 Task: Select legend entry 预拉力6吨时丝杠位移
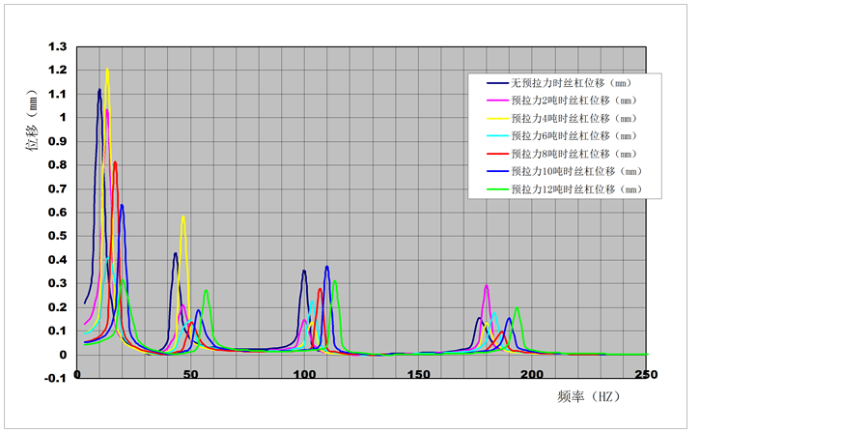pos(574,136)
